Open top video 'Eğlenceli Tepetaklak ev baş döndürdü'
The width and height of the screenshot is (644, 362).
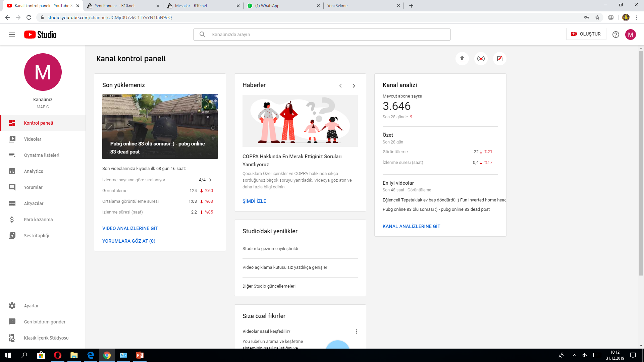click(x=444, y=200)
